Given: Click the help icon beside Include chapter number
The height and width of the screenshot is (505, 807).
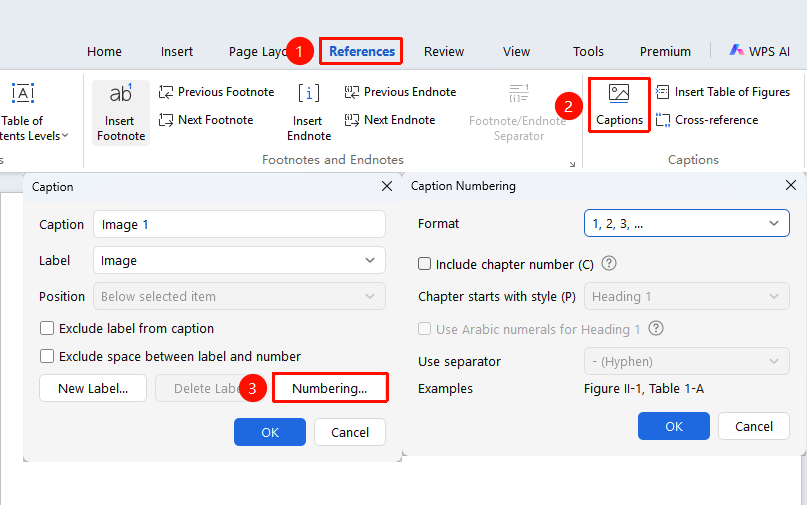Looking at the screenshot, I should point(609,264).
